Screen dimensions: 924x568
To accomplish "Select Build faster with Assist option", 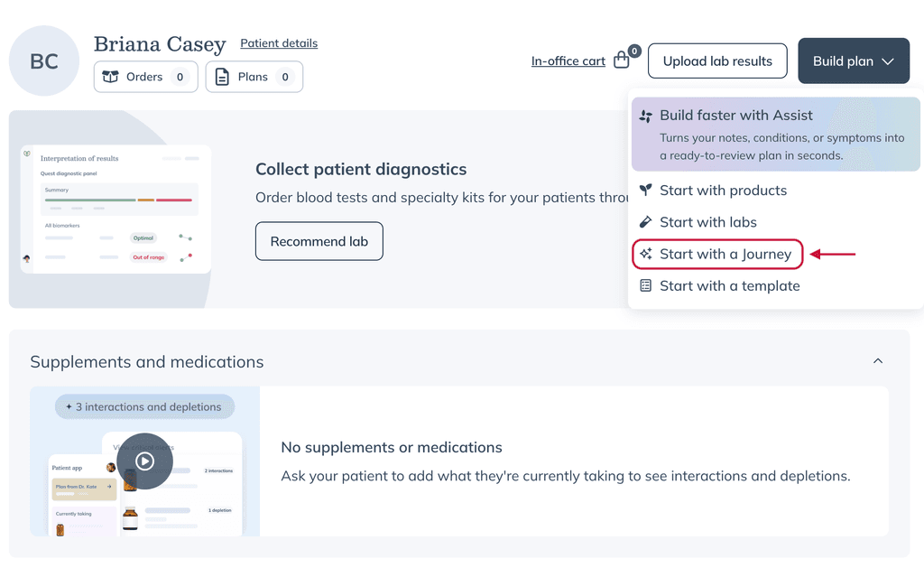I will pyautogui.click(x=775, y=135).
